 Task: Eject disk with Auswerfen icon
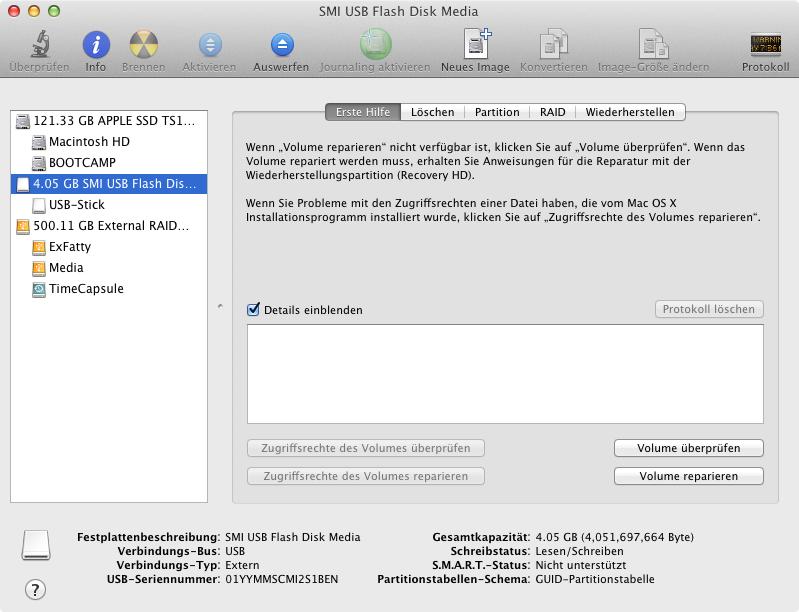[282, 45]
